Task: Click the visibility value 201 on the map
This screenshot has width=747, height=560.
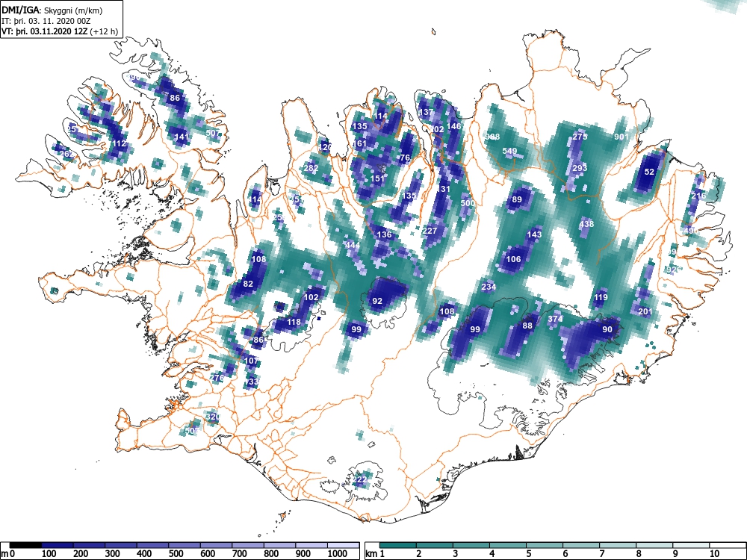Action: pyautogui.click(x=645, y=311)
